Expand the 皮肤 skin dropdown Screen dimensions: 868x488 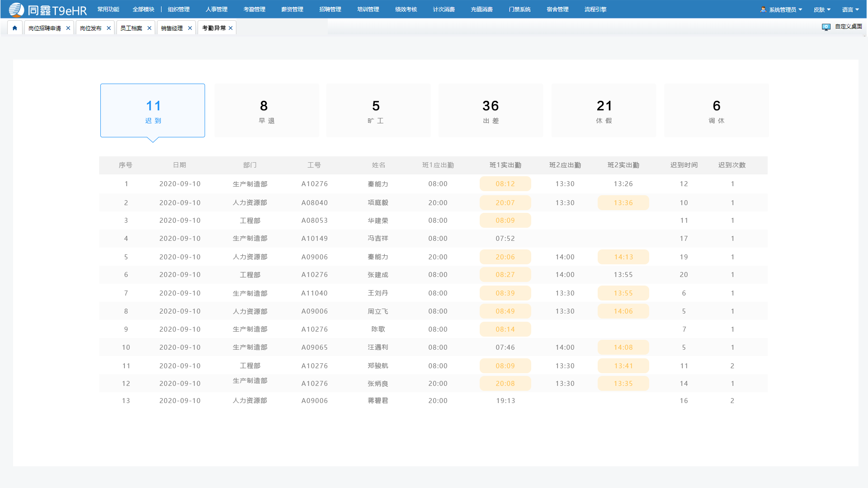click(x=822, y=9)
